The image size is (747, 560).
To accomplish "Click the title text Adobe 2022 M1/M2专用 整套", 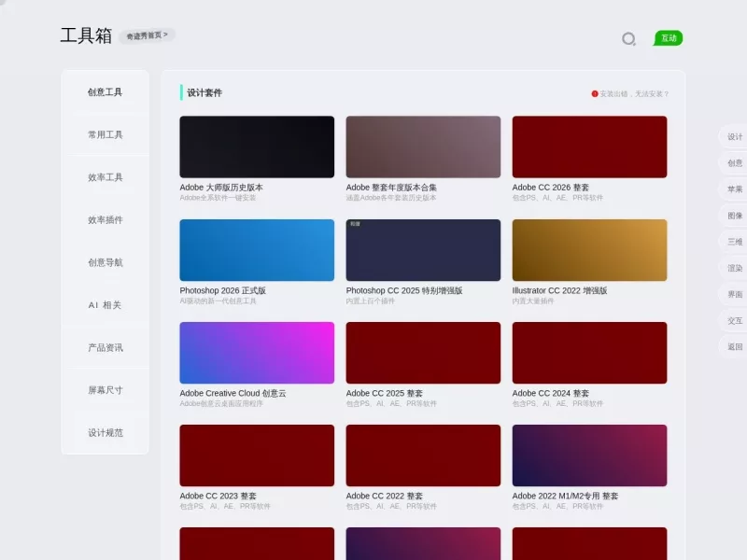I will [x=565, y=497].
